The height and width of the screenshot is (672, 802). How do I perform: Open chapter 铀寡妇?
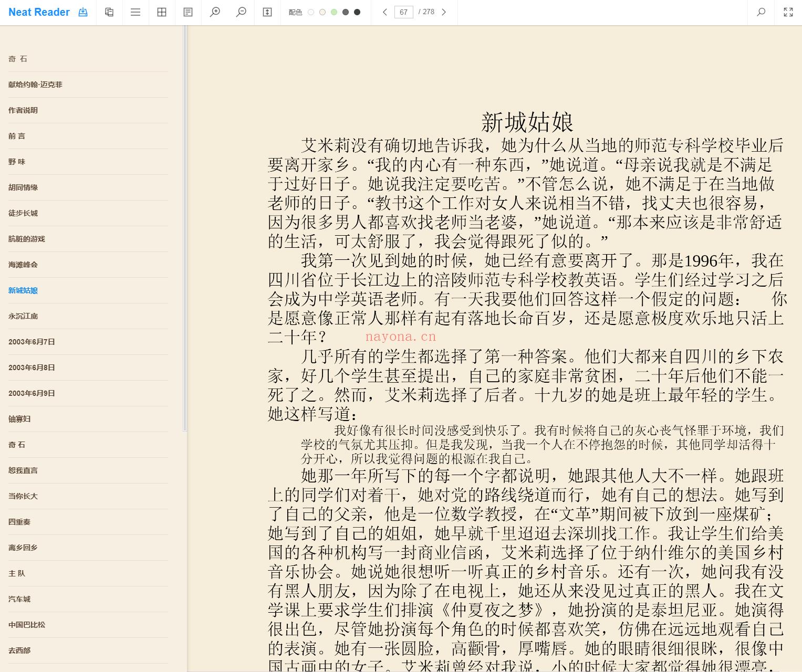coord(19,419)
